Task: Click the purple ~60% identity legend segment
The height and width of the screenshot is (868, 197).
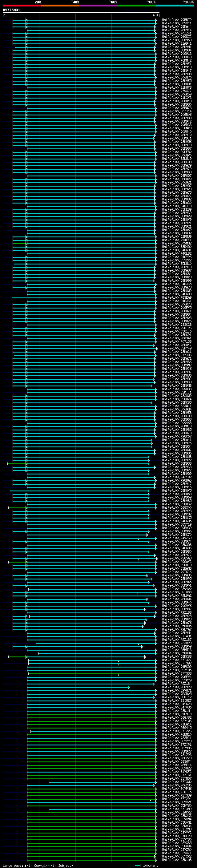Action: [99, 6]
